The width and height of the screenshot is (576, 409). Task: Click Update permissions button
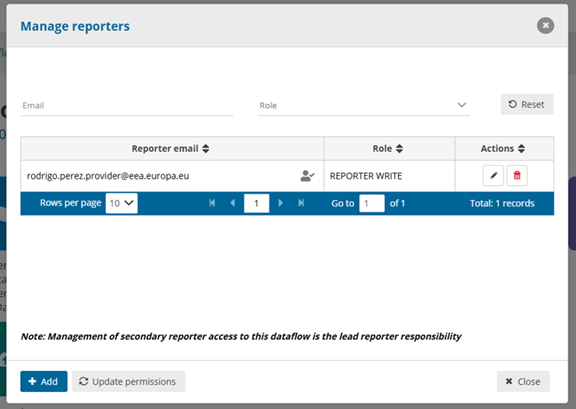click(x=129, y=381)
